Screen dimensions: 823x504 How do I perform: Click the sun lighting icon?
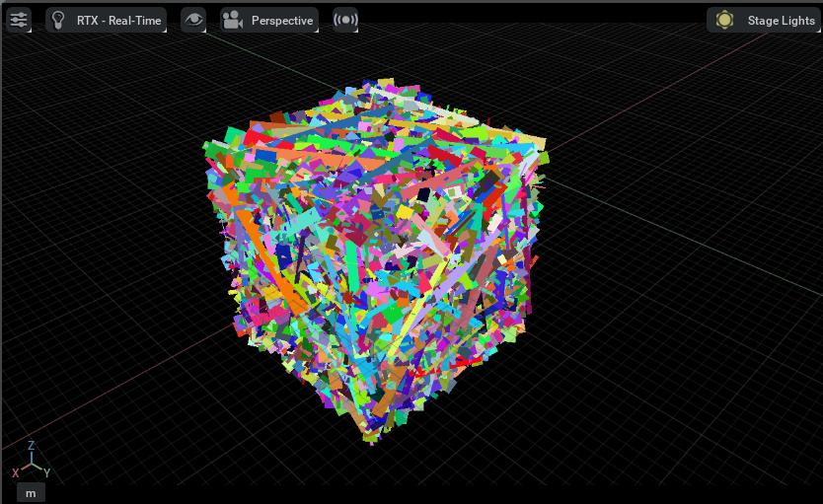click(x=725, y=20)
